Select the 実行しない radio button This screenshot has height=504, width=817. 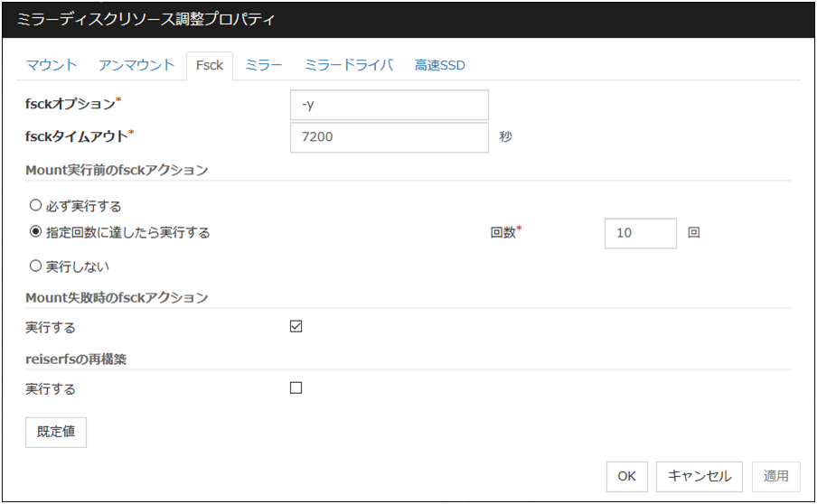pyautogui.click(x=35, y=266)
